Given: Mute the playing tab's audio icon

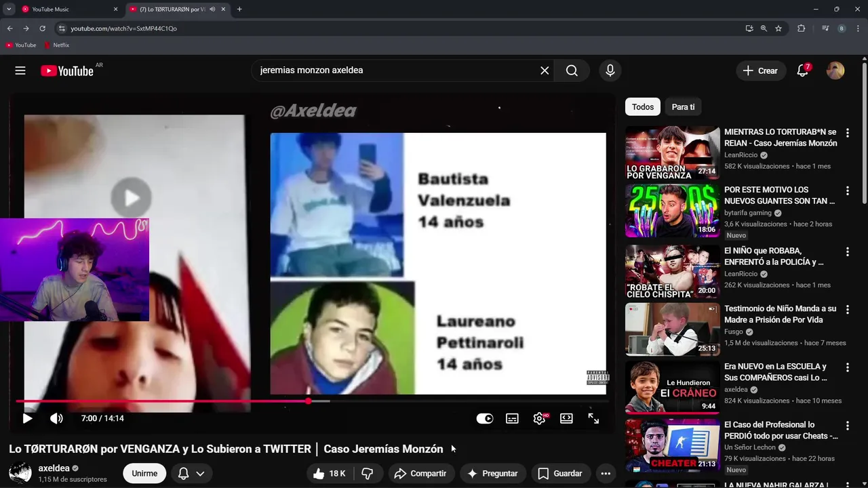Looking at the screenshot, I should pos(212,9).
